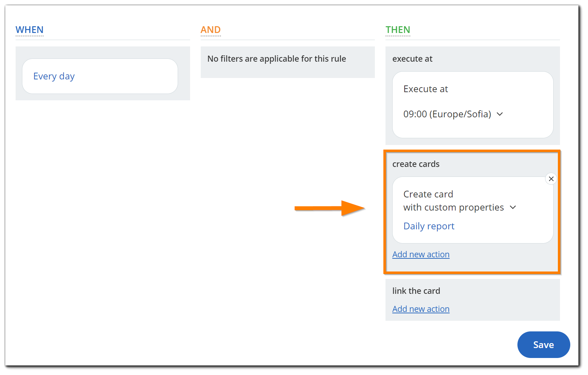Viewport: 588px width, 375px height.
Task: Click the AND section heading
Action: [x=211, y=30]
